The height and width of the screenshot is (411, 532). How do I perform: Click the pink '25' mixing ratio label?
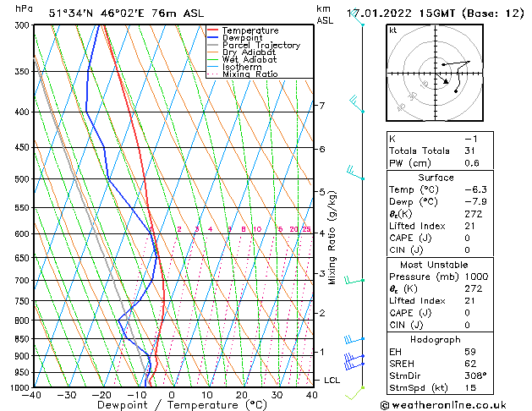click(306, 229)
